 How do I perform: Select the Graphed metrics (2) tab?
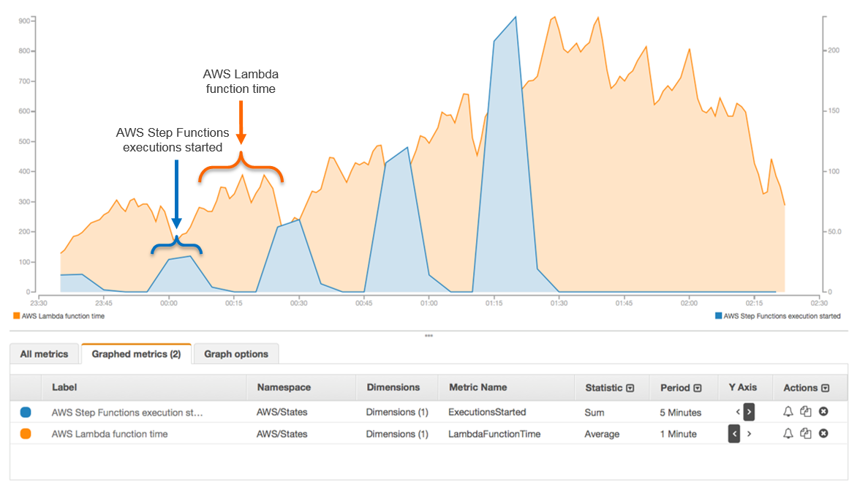[136, 354]
